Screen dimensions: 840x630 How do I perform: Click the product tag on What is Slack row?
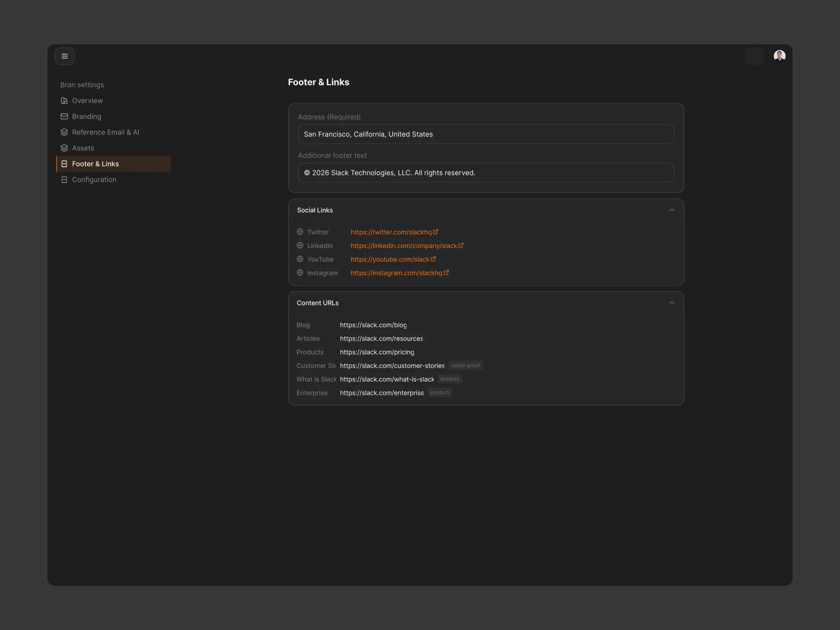[450, 379]
